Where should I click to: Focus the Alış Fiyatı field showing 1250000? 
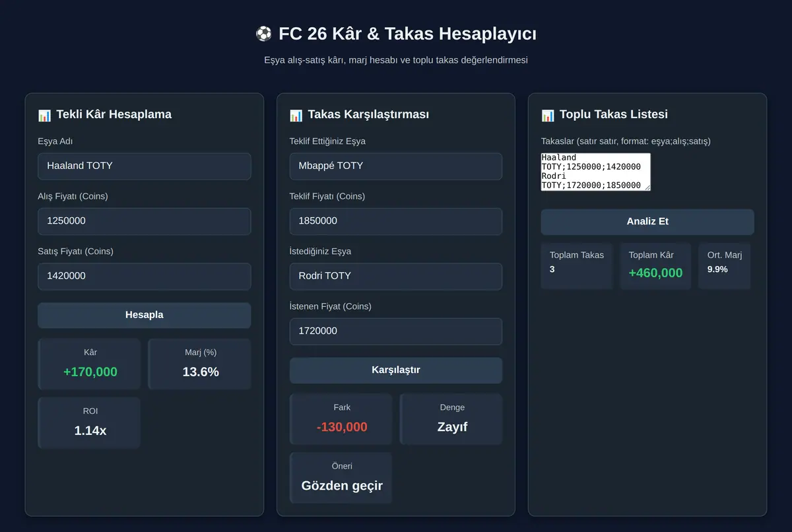(145, 221)
